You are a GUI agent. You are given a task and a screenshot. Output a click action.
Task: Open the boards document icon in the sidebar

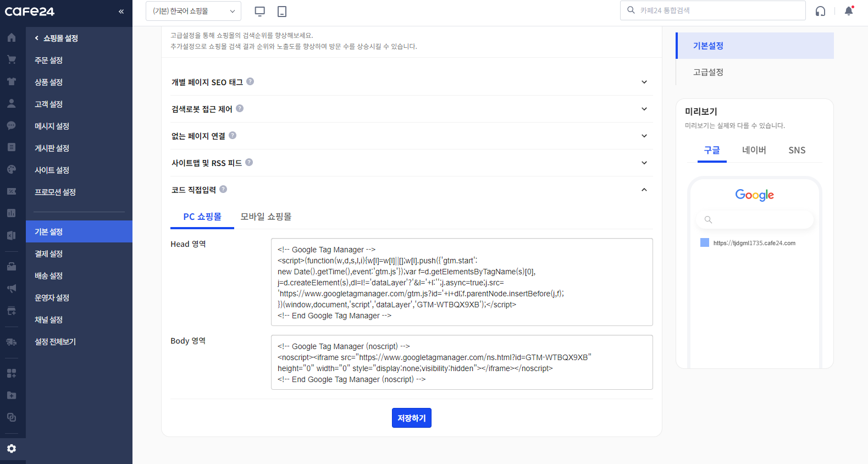[x=12, y=147]
